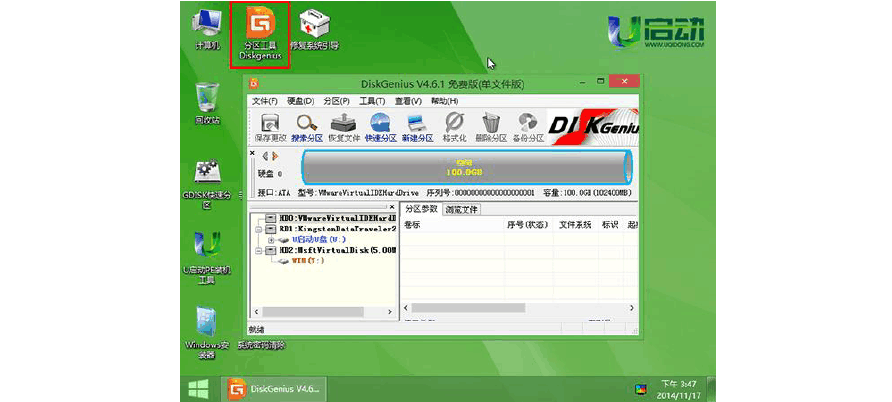Click the 接口:ATA disk info text
The width and height of the screenshot is (892, 402).
coord(274,193)
